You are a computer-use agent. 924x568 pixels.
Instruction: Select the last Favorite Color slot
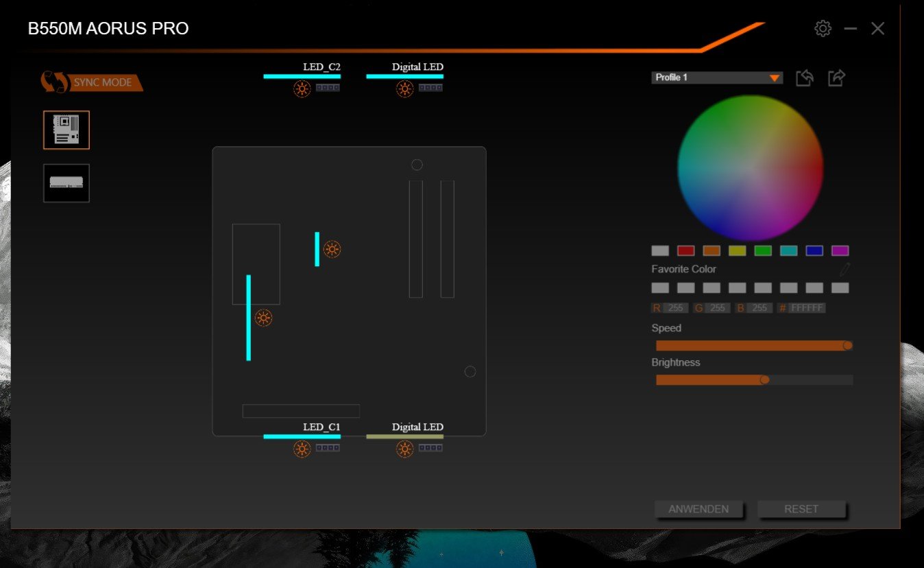click(x=840, y=288)
